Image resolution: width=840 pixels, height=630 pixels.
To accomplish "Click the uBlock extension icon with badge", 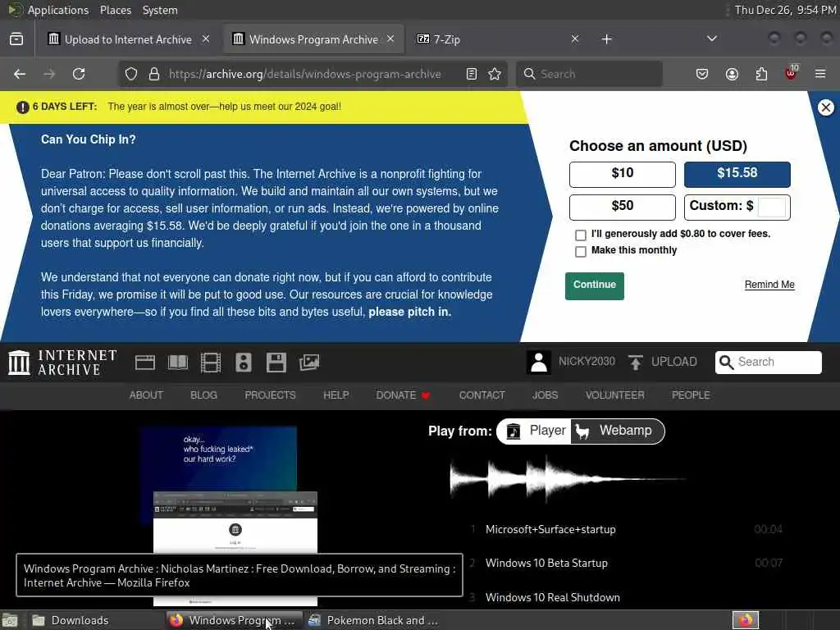I will click(791, 73).
